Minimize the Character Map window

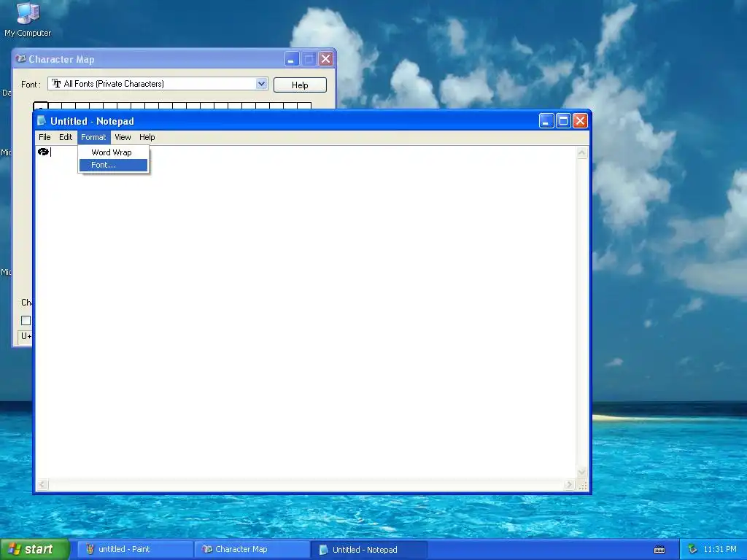[x=292, y=59]
